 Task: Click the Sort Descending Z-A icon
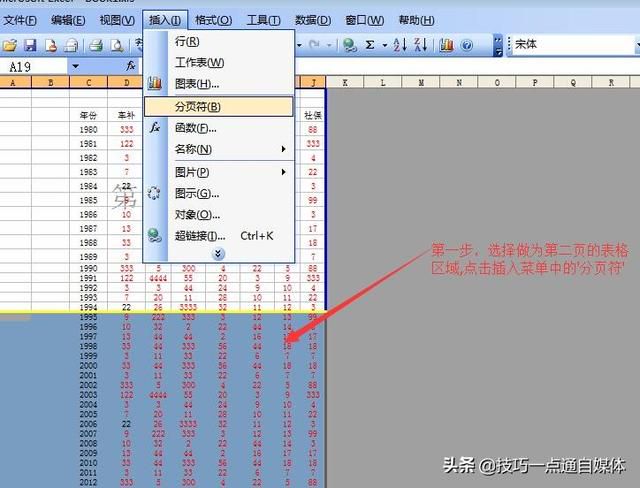click(x=420, y=45)
